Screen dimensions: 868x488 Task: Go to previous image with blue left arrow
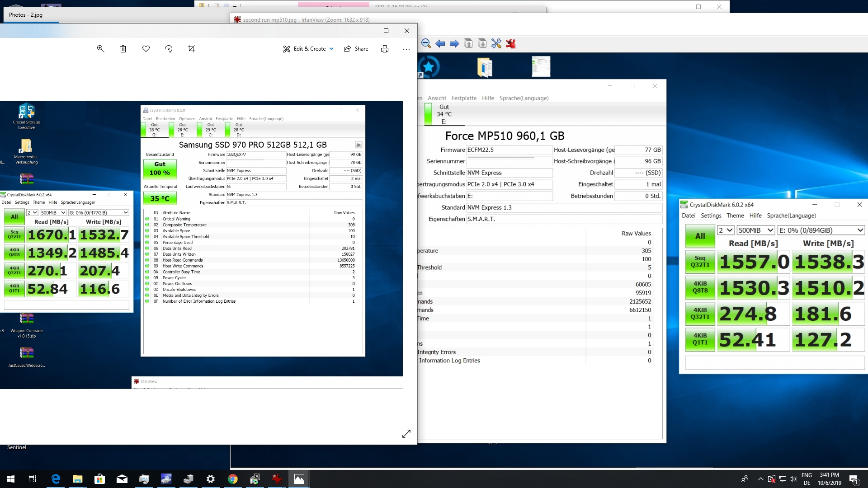[440, 43]
